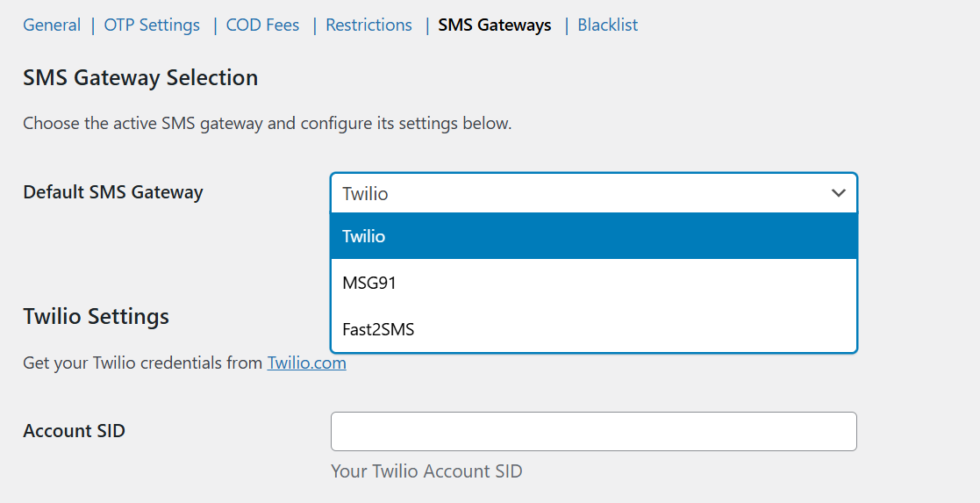The image size is (980, 503).
Task: Select the highlighted Twilio option in list
Action: [x=593, y=236]
